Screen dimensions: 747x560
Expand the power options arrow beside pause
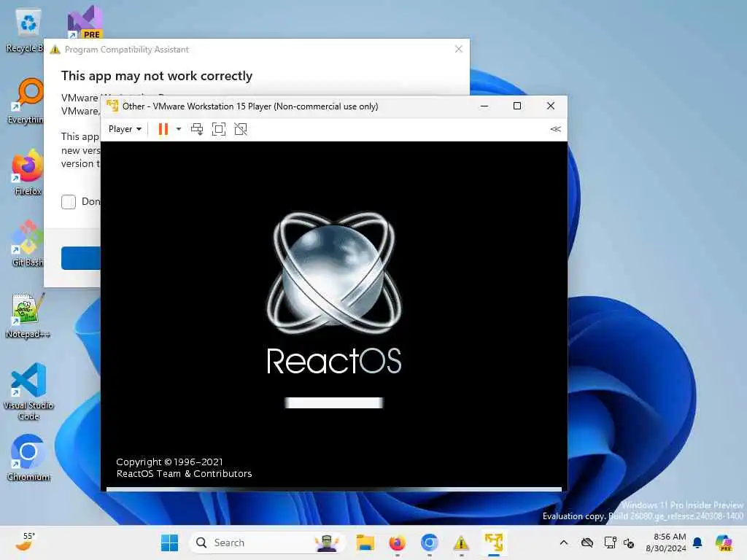point(179,129)
